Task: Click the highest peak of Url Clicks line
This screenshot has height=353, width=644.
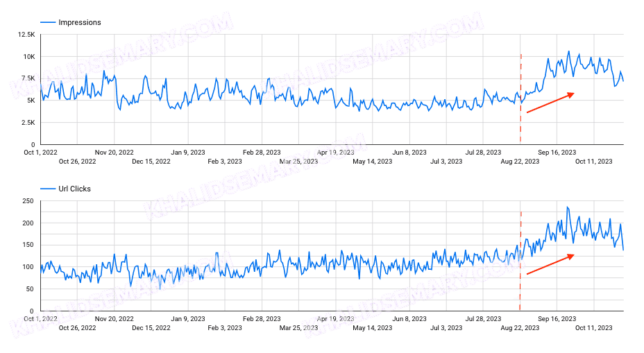Action: (x=568, y=207)
